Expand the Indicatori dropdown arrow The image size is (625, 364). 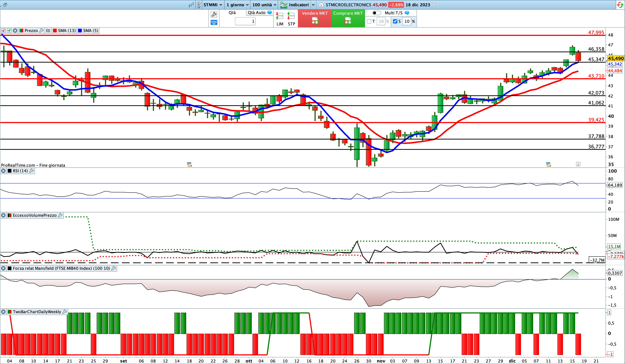pos(313,5)
